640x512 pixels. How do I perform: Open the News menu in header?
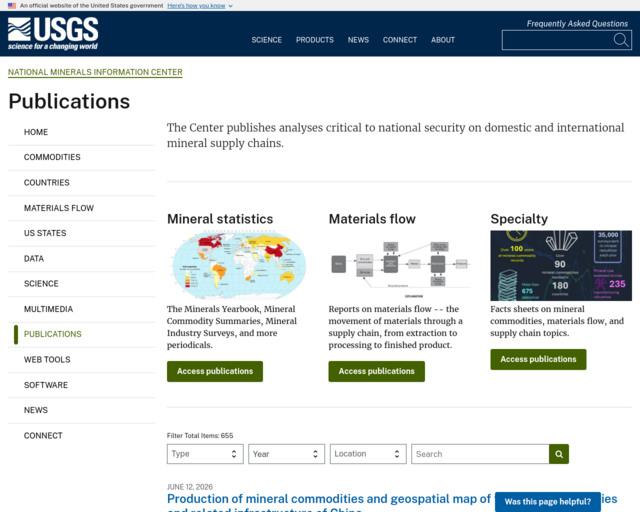(358, 40)
